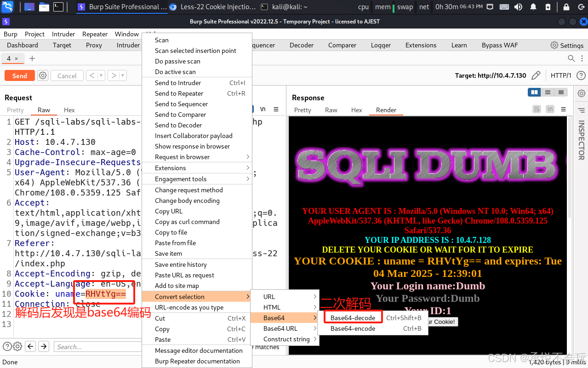Click the Cancel button
Viewport: 588px width, 368px height.
pyautogui.click(x=67, y=75)
